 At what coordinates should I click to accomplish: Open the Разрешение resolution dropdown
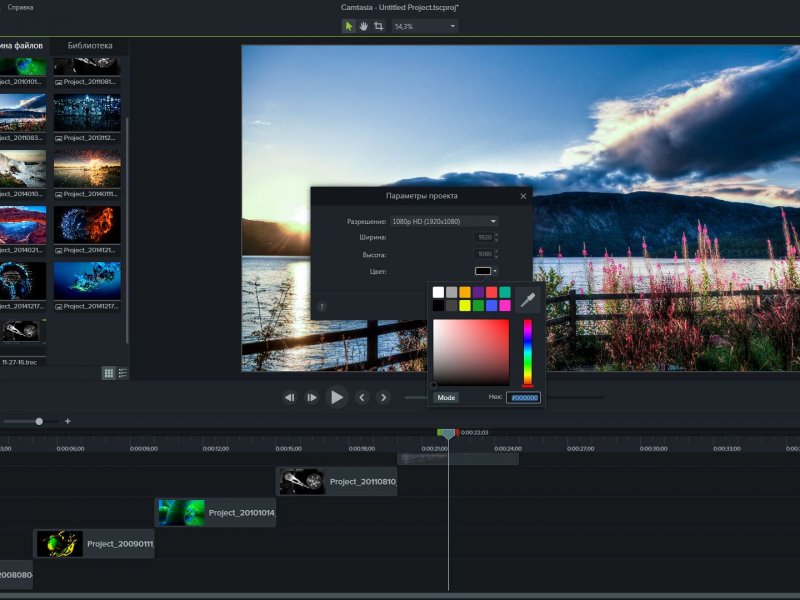point(444,221)
